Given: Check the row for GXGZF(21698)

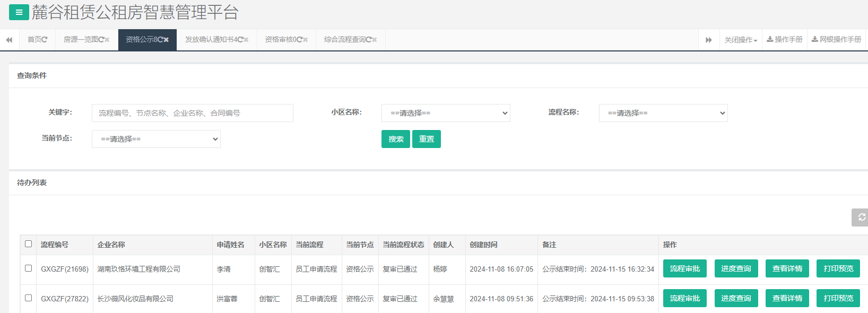Looking at the screenshot, I should tap(29, 268).
